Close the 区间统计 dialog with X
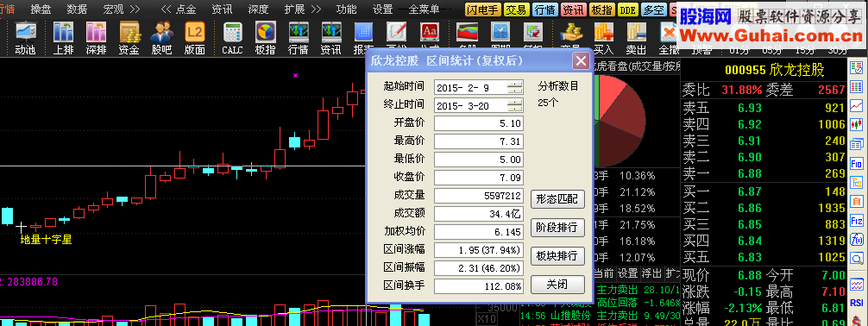This screenshot has height=326, width=868. [581, 61]
